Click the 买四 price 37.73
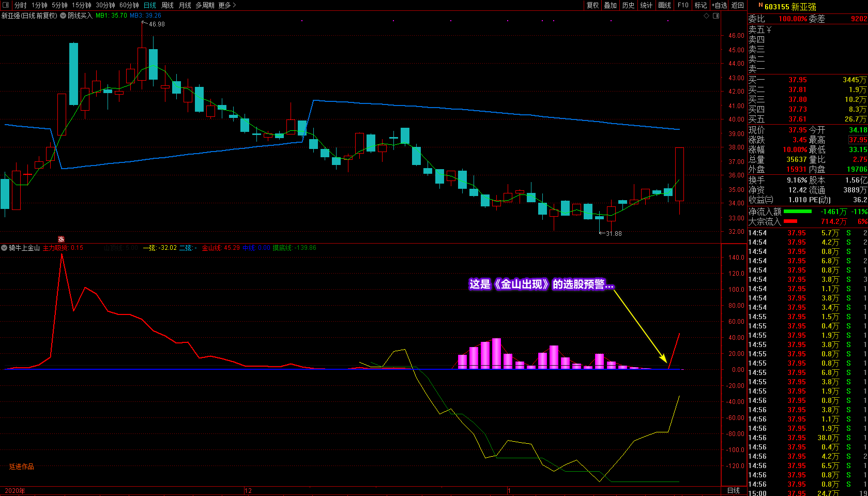The height and width of the screenshot is (496, 868). coord(797,109)
